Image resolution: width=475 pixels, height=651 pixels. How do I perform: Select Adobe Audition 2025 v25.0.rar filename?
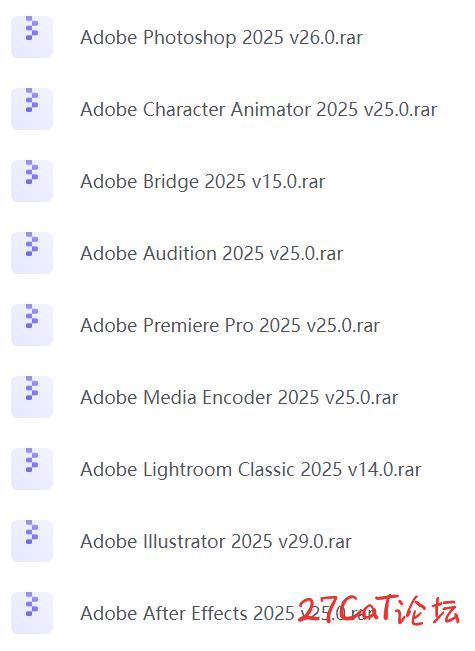(212, 253)
